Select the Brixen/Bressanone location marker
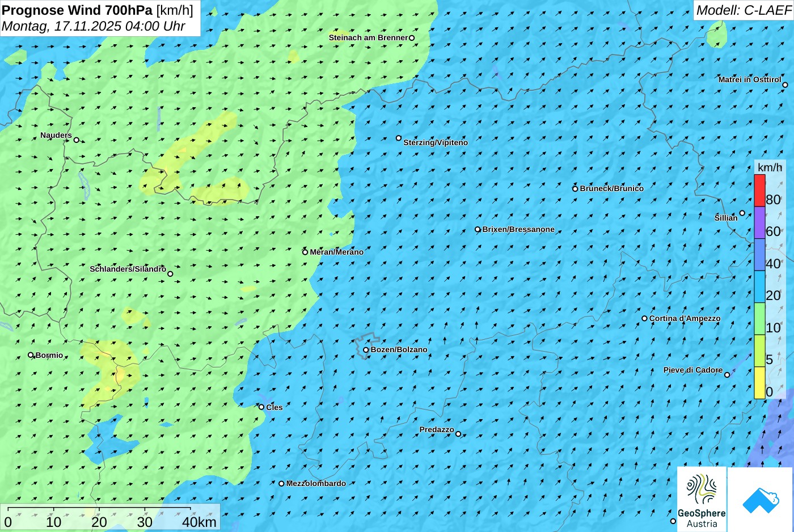The width and height of the screenshot is (794, 532). pyautogui.click(x=478, y=230)
